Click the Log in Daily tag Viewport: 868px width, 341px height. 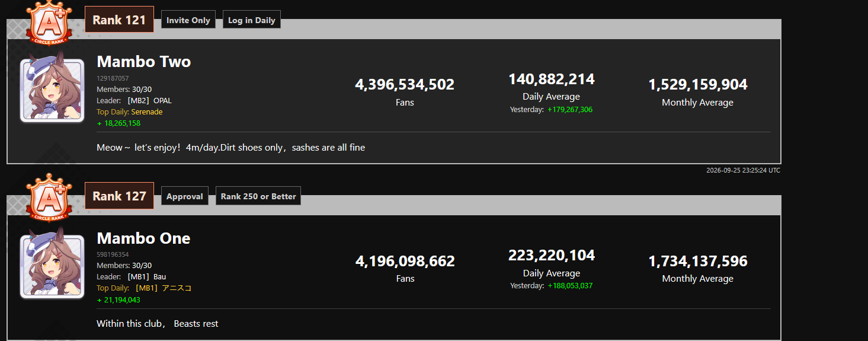252,20
